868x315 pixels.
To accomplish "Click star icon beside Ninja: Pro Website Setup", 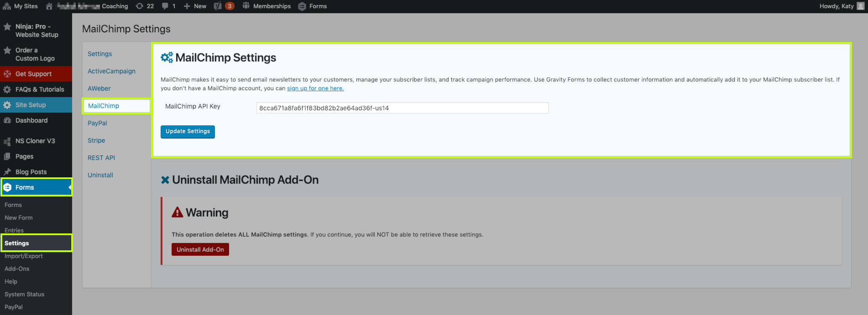I will coord(7,26).
